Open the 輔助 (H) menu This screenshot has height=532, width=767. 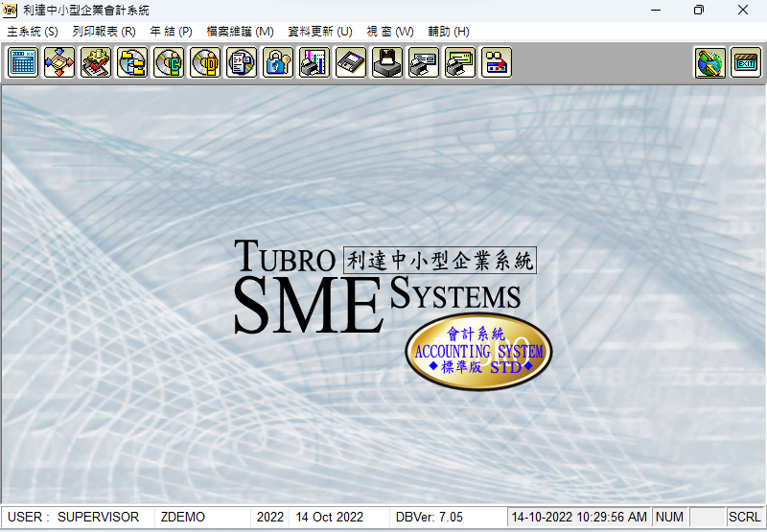(449, 32)
